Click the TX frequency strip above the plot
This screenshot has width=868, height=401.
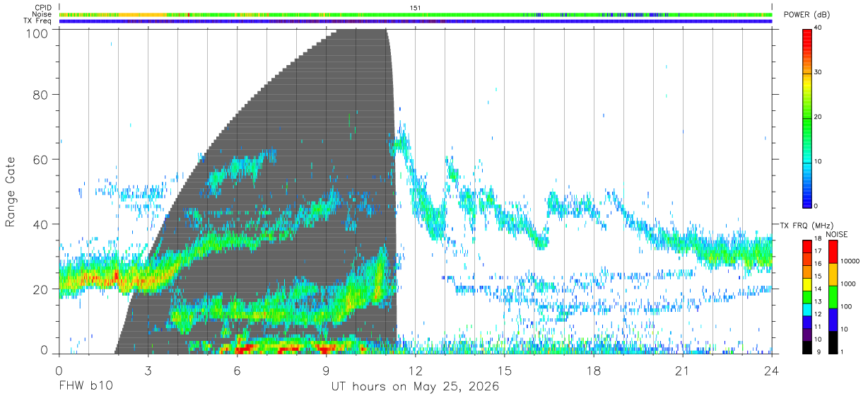coord(416,21)
